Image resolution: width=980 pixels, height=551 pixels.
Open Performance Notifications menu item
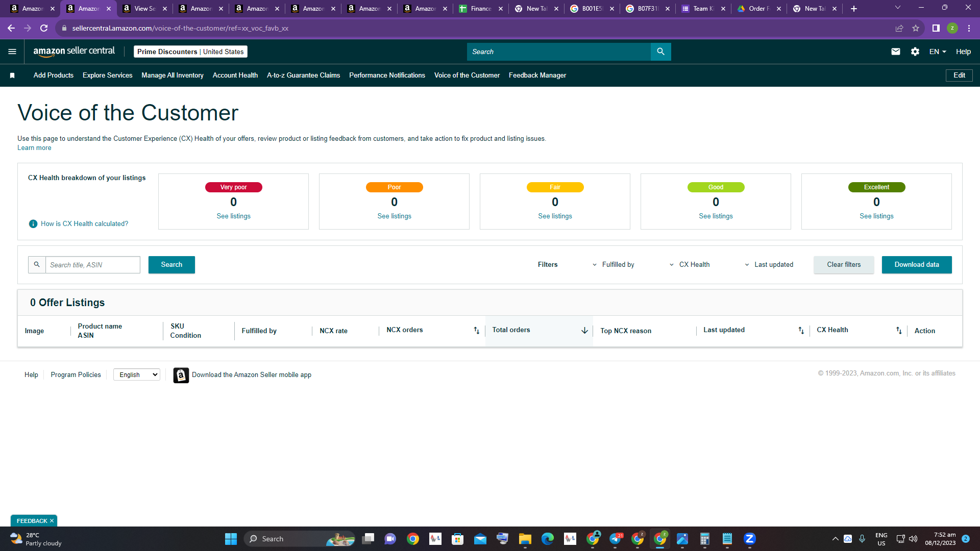[387, 76]
